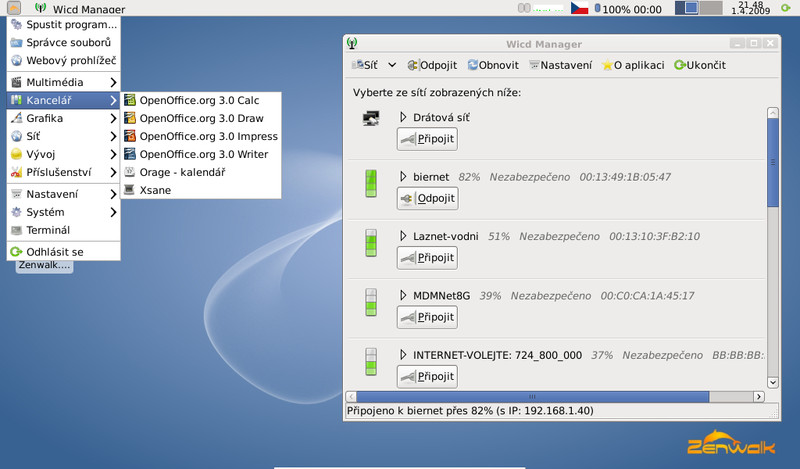Click Odpojit button for biernet
Screen dimensions: 800x469
[428, 198]
